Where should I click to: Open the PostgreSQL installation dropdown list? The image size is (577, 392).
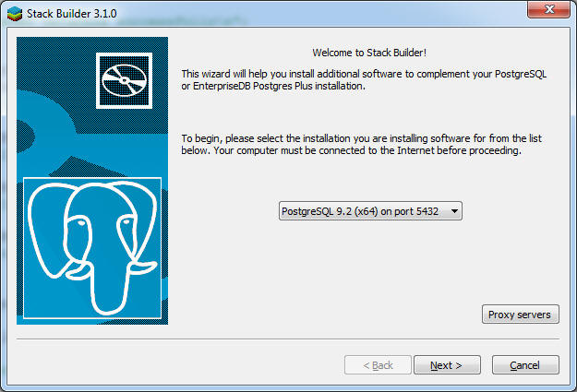pyautogui.click(x=370, y=211)
